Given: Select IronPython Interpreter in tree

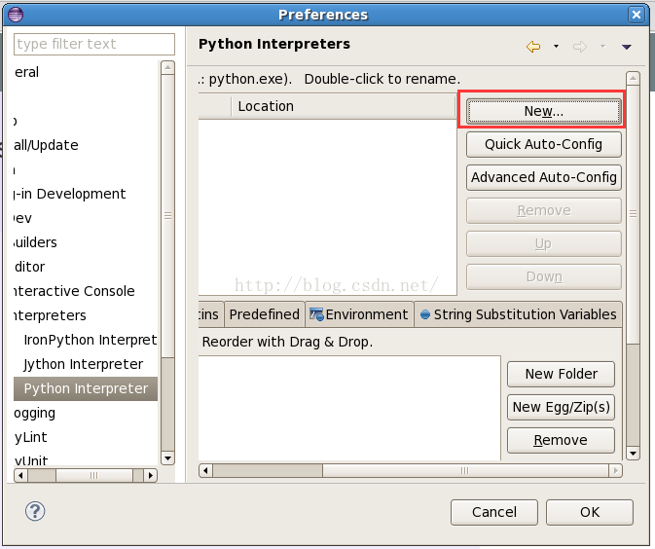Looking at the screenshot, I should pyautogui.click(x=90, y=340).
